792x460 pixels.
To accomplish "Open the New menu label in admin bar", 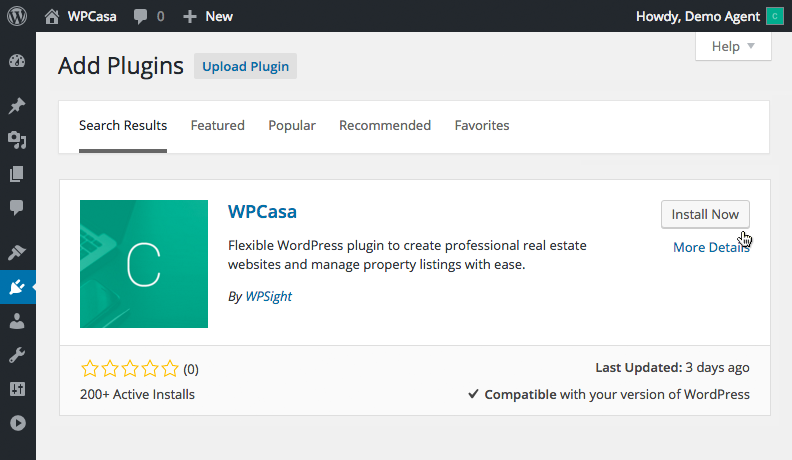I will (x=219, y=17).
